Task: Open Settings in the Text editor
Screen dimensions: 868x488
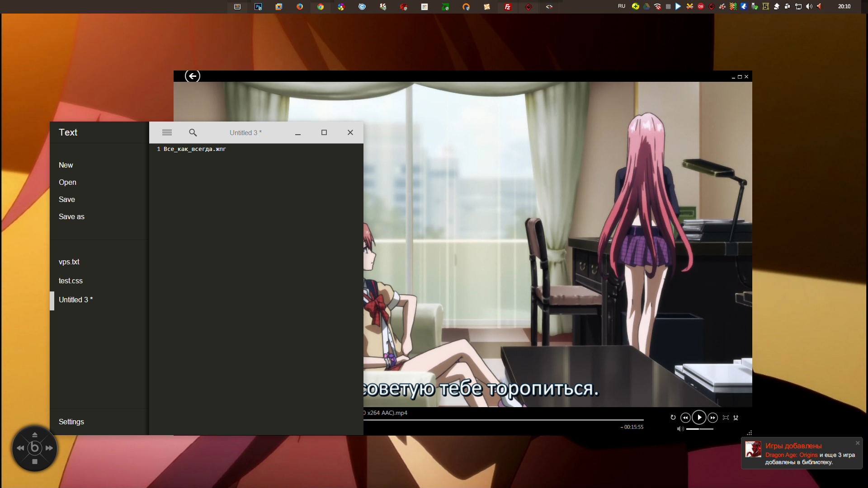Action: pyautogui.click(x=71, y=422)
